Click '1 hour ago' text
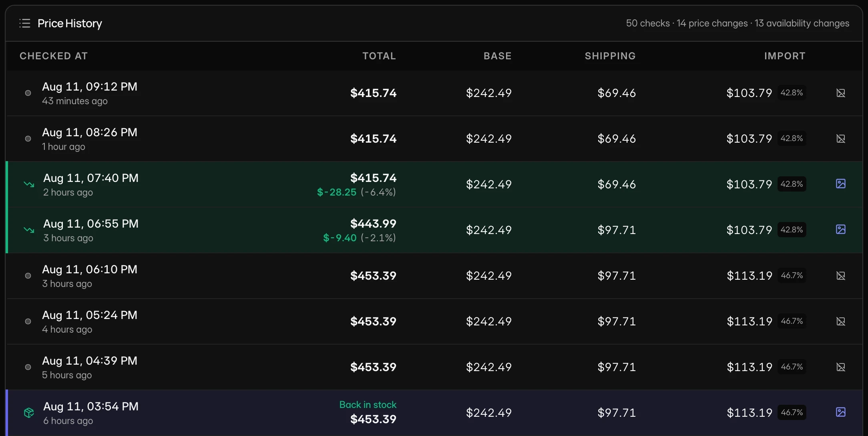Screen dimensions: 868x436 [64, 147]
